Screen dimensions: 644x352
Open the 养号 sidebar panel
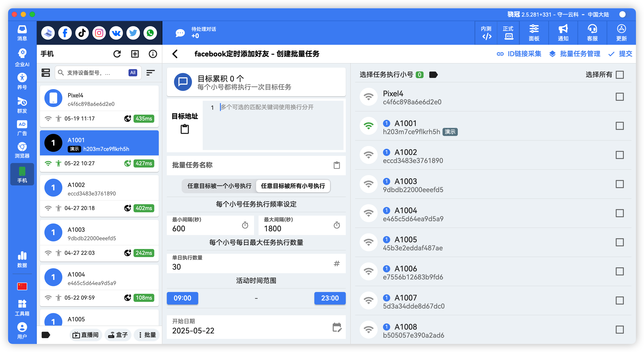(x=22, y=81)
